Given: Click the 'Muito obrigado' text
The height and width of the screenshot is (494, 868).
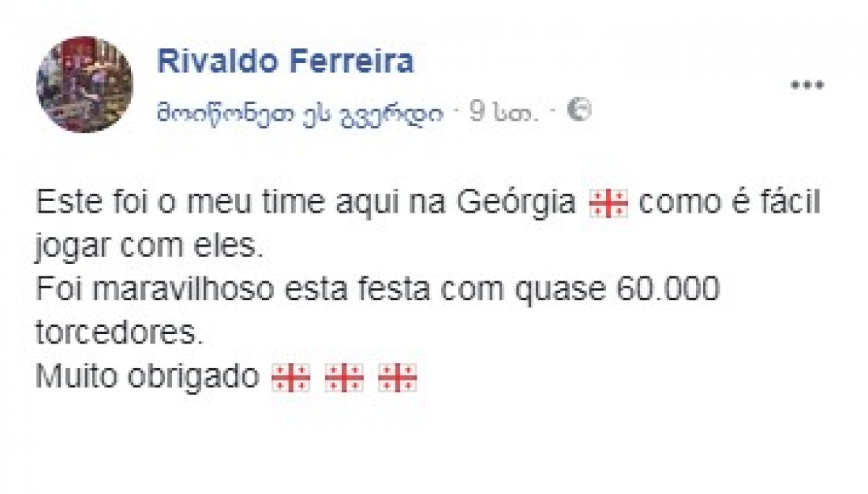Looking at the screenshot, I should (148, 377).
